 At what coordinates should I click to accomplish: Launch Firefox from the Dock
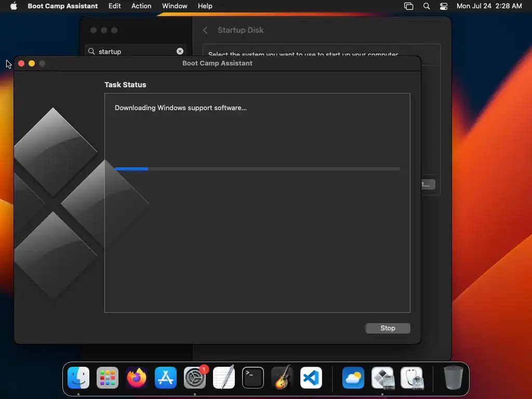[137, 378]
